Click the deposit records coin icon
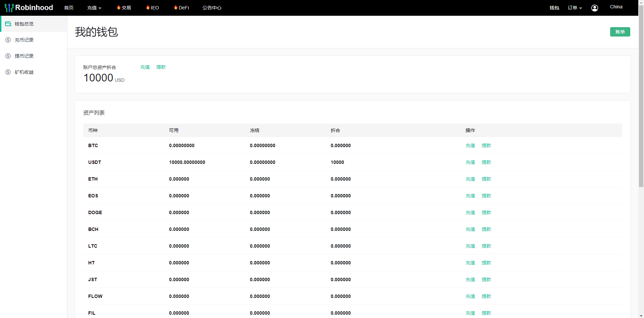Viewport: 644px width, 318px height. pos(8,40)
